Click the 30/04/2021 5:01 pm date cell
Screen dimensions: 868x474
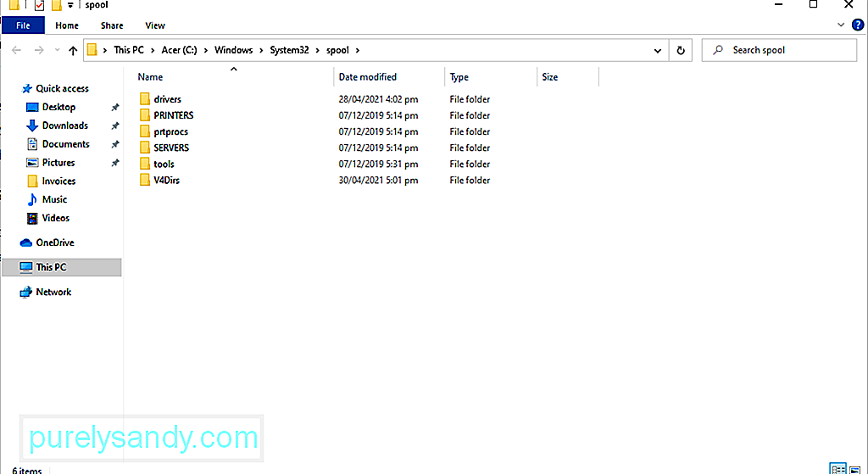pyautogui.click(x=378, y=180)
